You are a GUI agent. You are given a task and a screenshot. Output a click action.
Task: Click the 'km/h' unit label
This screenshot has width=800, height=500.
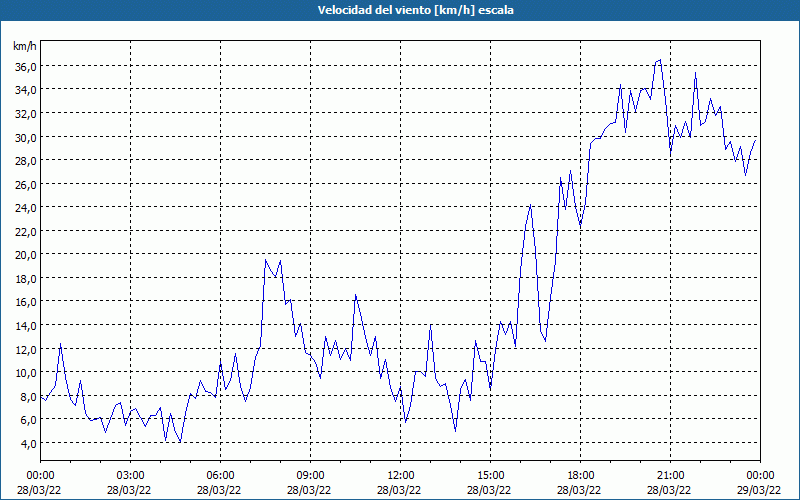tap(24, 46)
